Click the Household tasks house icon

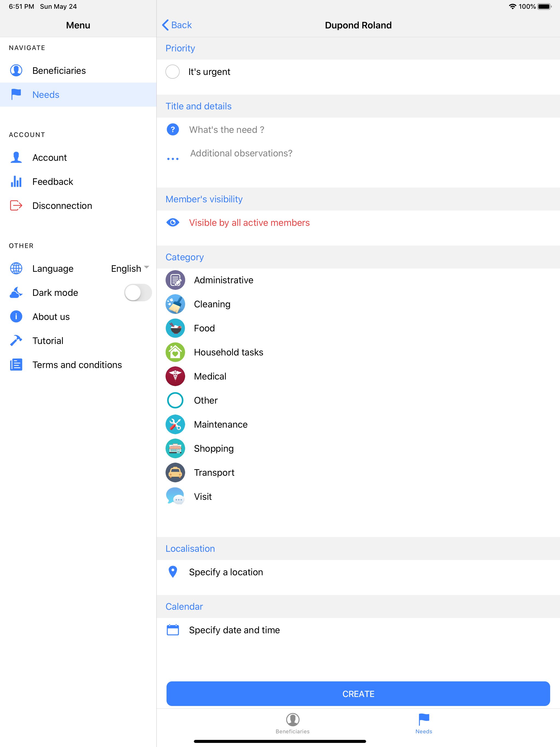point(175,352)
